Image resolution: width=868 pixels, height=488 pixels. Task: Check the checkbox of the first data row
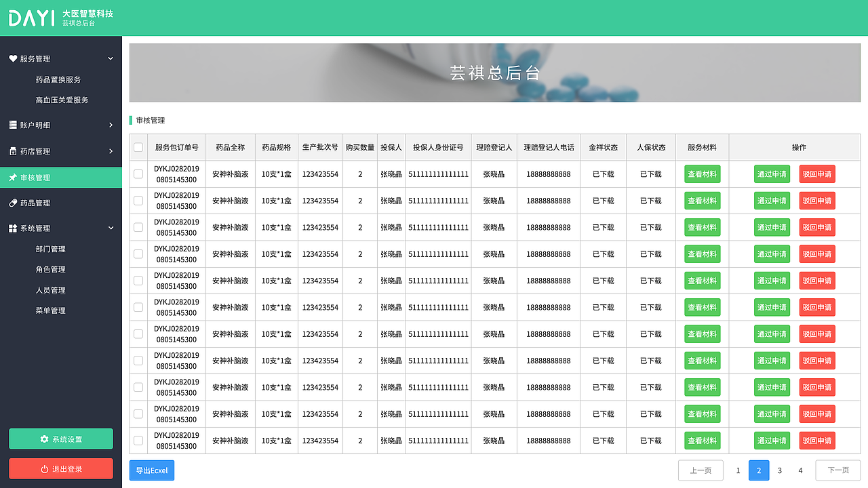[138, 174]
